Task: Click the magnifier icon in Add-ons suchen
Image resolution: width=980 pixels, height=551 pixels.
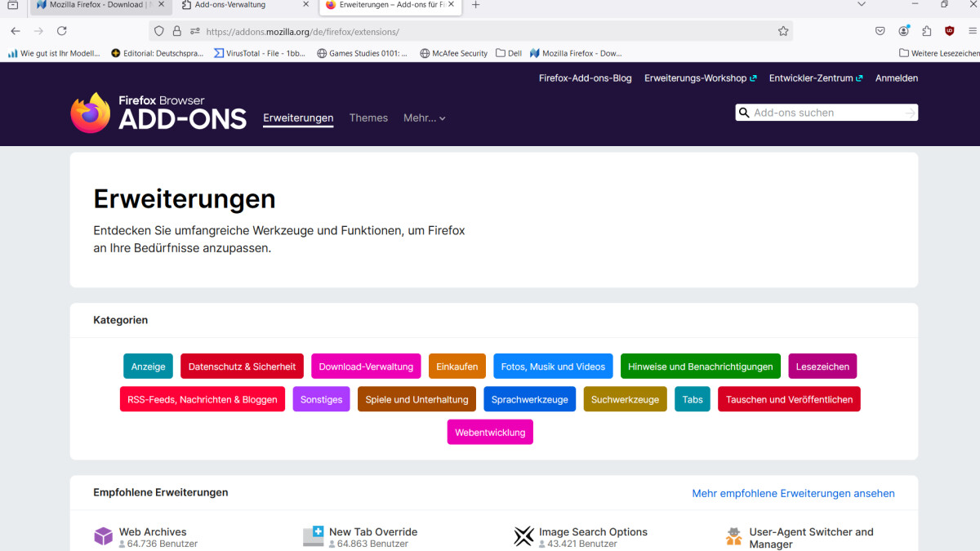Action: click(744, 112)
